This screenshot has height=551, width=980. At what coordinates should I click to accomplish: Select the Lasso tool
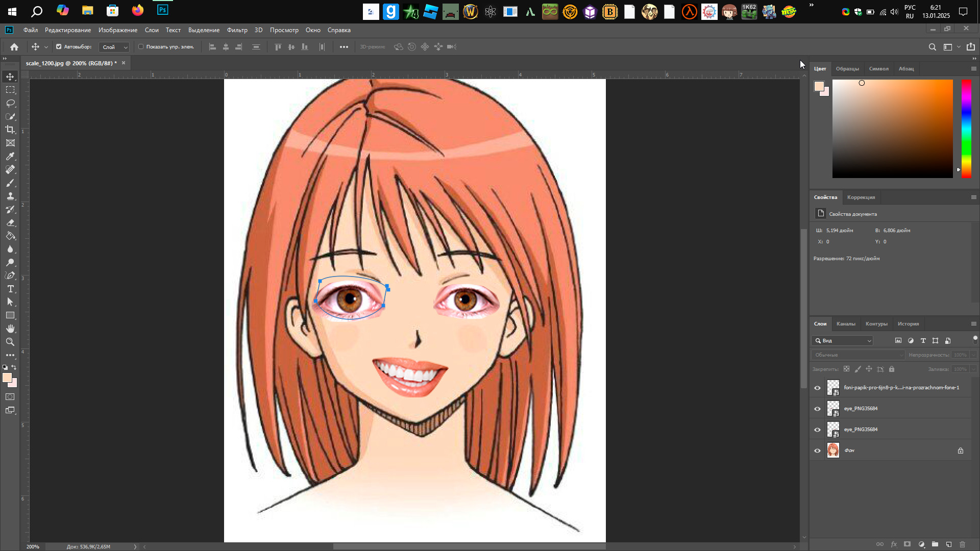pos(10,103)
